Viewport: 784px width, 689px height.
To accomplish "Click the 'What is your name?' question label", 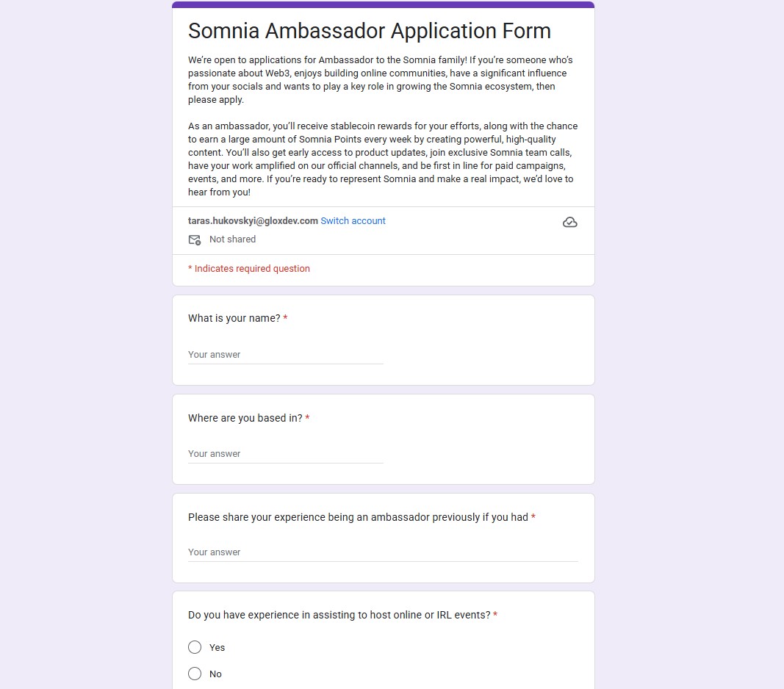I will (x=234, y=318).
